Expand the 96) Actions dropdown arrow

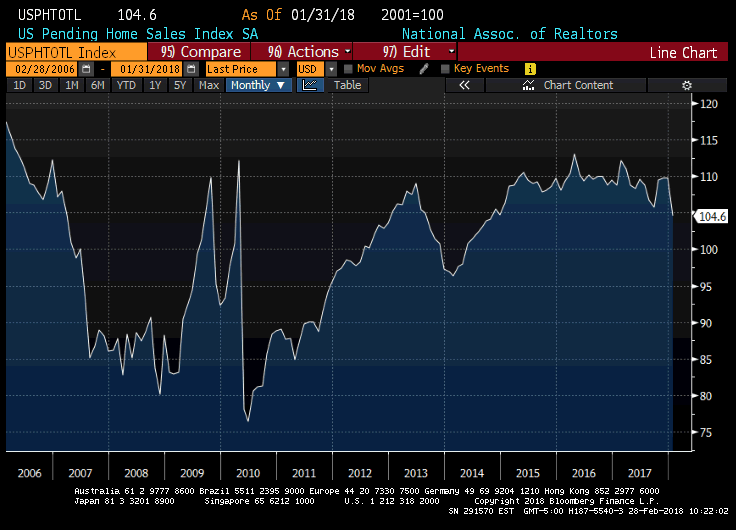pyautogui.click(x=347, y=51)
